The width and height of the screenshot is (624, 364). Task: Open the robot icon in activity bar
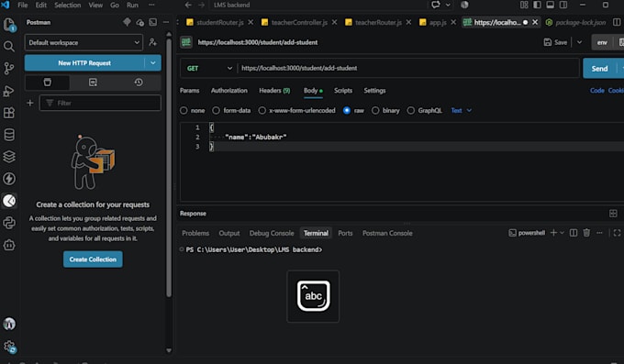9,245
